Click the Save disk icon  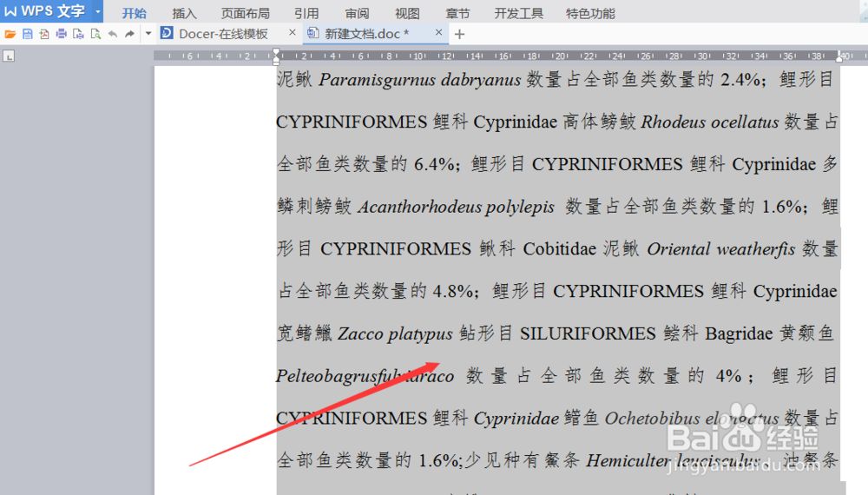pos(27,35)
